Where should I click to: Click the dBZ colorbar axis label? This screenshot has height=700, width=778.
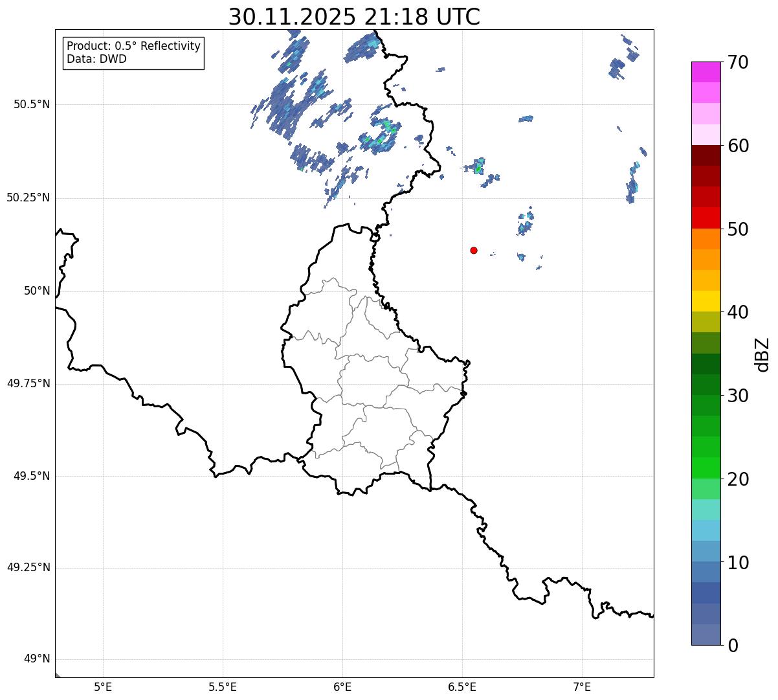pyautogui.click(x=763, y=354)
